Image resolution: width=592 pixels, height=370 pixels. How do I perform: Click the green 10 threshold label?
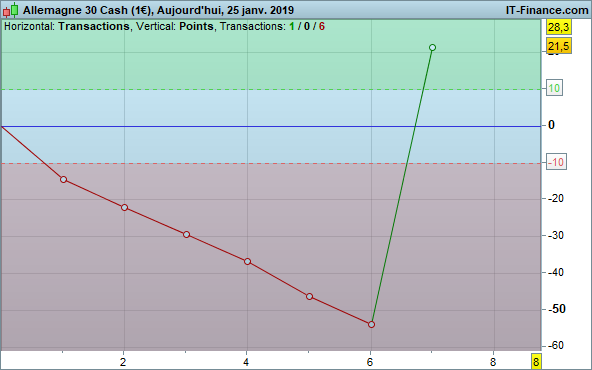pyautogui.click(x=554, y=88)
